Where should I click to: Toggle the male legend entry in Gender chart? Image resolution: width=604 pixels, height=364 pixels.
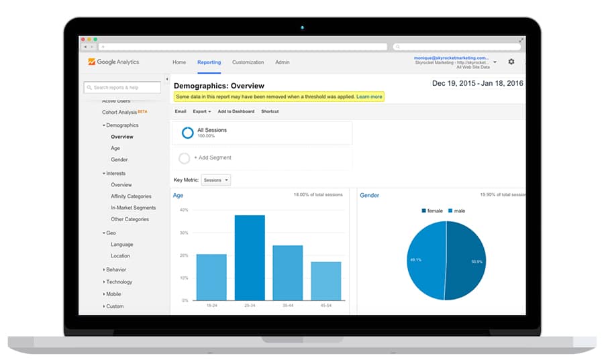click(x=457, y=210)
